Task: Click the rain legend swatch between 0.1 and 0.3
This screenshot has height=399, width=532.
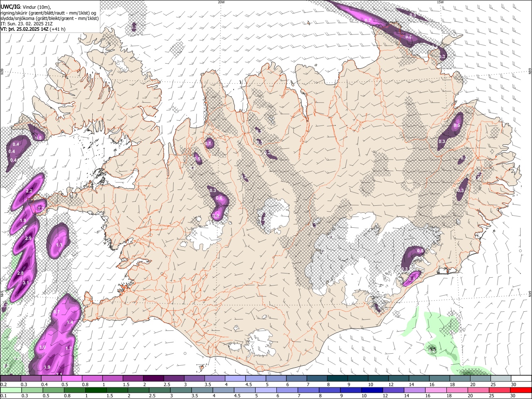Action: (x=11, y=390)
